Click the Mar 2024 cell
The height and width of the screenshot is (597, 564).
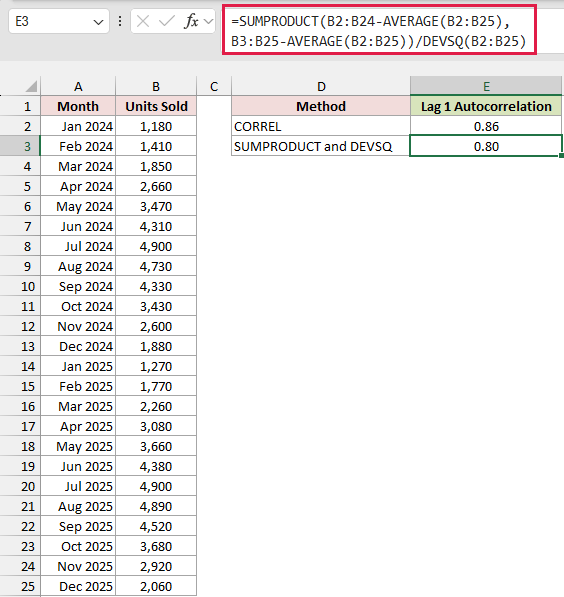pos(78,166)
